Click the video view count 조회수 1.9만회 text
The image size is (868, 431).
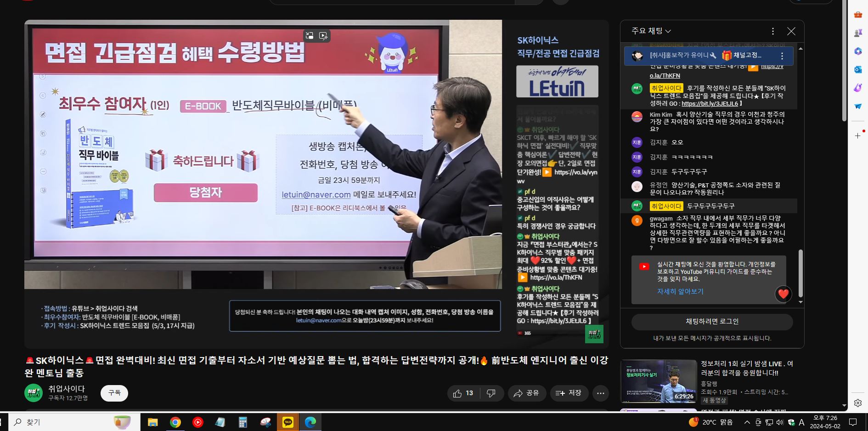click(x=719, y=392)
